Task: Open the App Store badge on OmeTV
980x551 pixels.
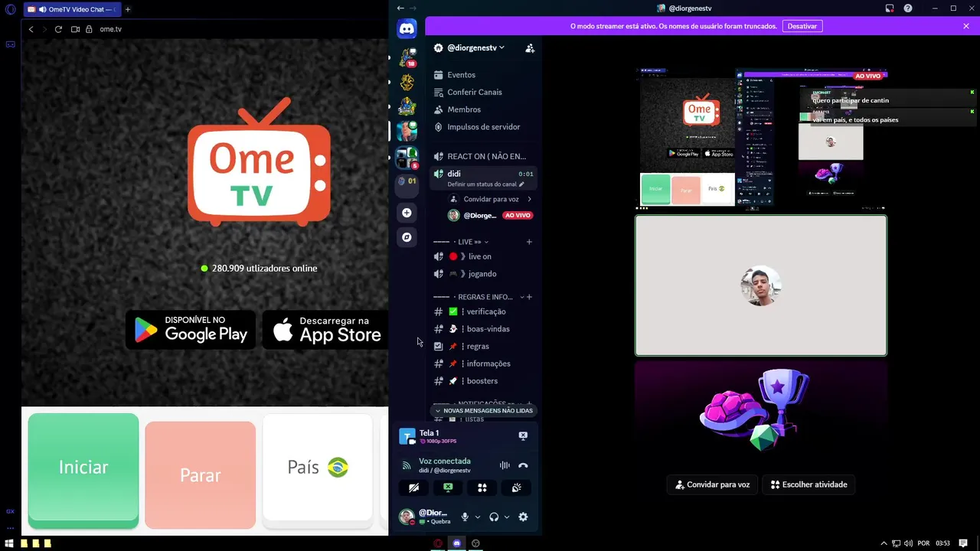Action: click(x=326, y=329)
